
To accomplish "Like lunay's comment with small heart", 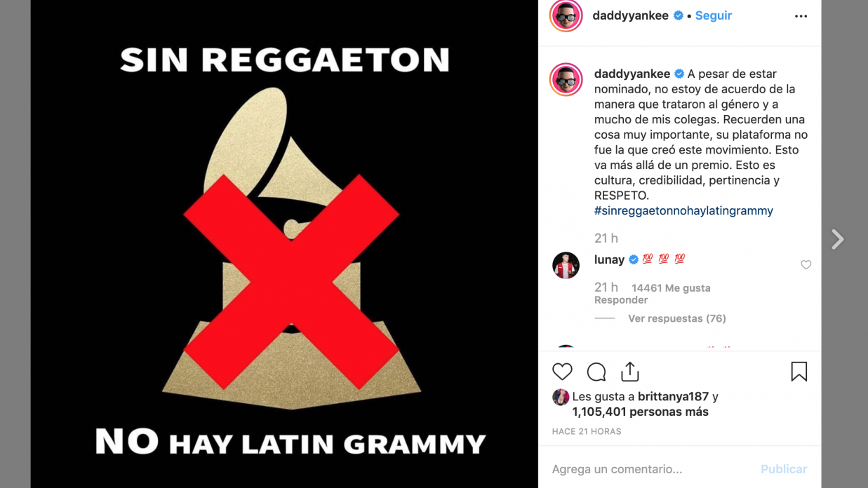I will [806, 265].
